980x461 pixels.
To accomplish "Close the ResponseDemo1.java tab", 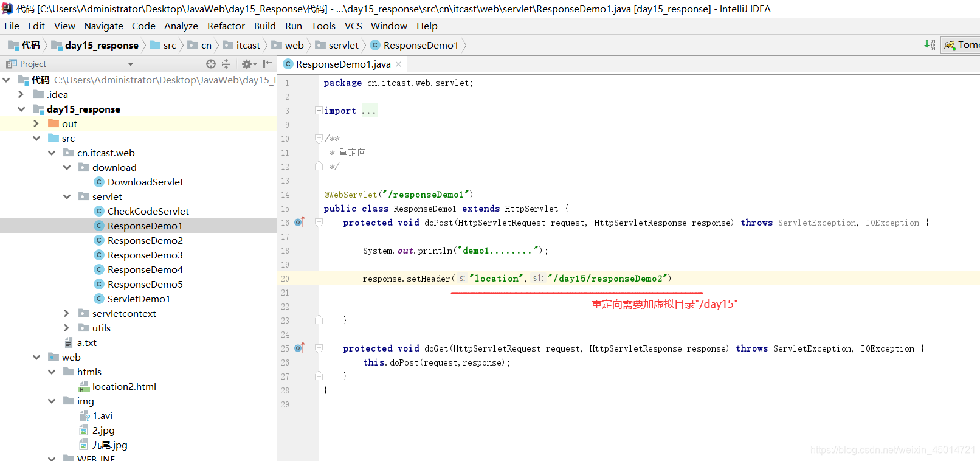I will pos(399,64).
